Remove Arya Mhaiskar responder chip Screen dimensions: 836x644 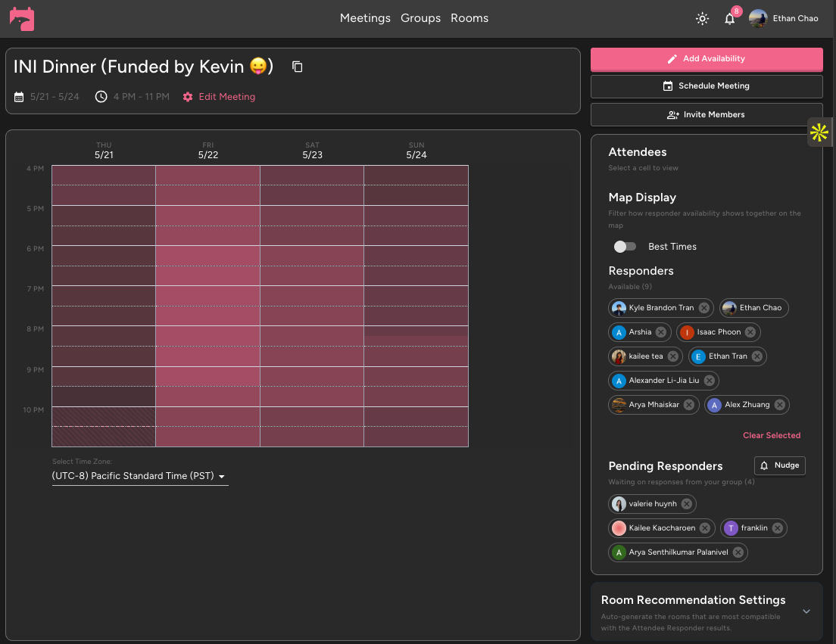[689, 405]
